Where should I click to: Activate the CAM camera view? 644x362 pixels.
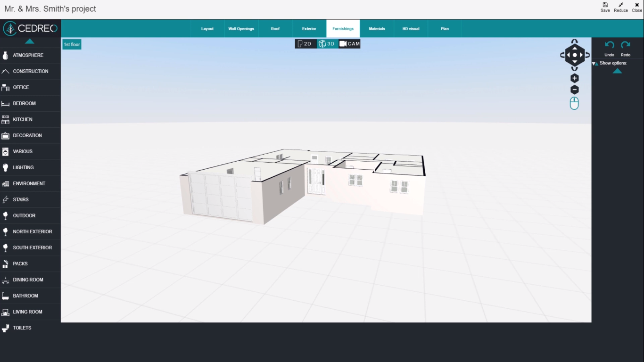(x=349, y=44)
